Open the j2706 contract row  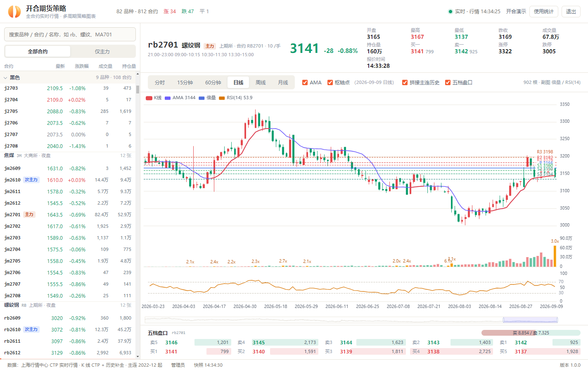(x=68, y=123)
